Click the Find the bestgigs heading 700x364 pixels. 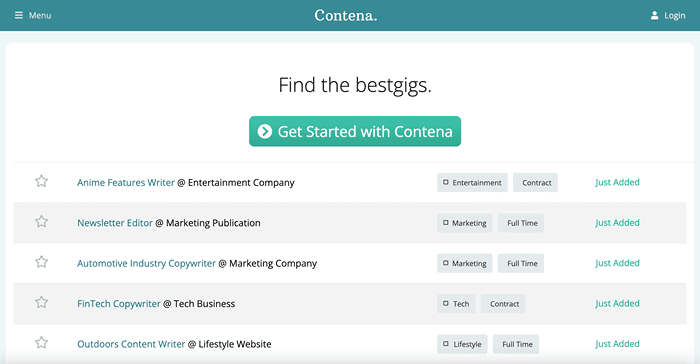(x=355, y=85)
